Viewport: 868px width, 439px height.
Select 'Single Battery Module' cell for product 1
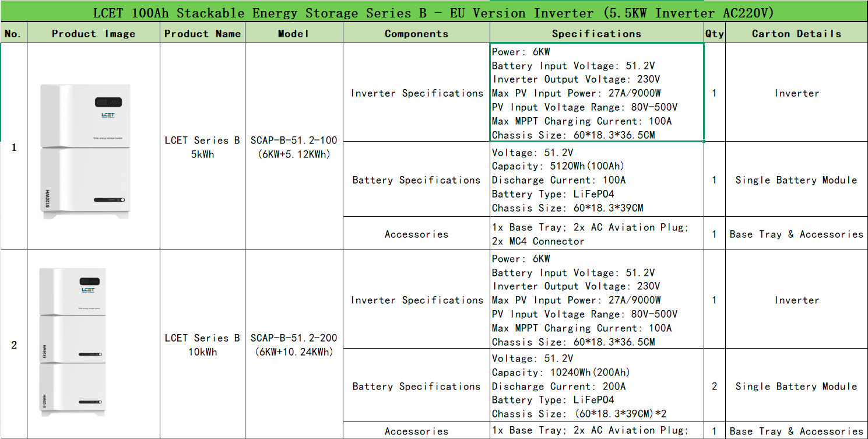coord(796,180)
